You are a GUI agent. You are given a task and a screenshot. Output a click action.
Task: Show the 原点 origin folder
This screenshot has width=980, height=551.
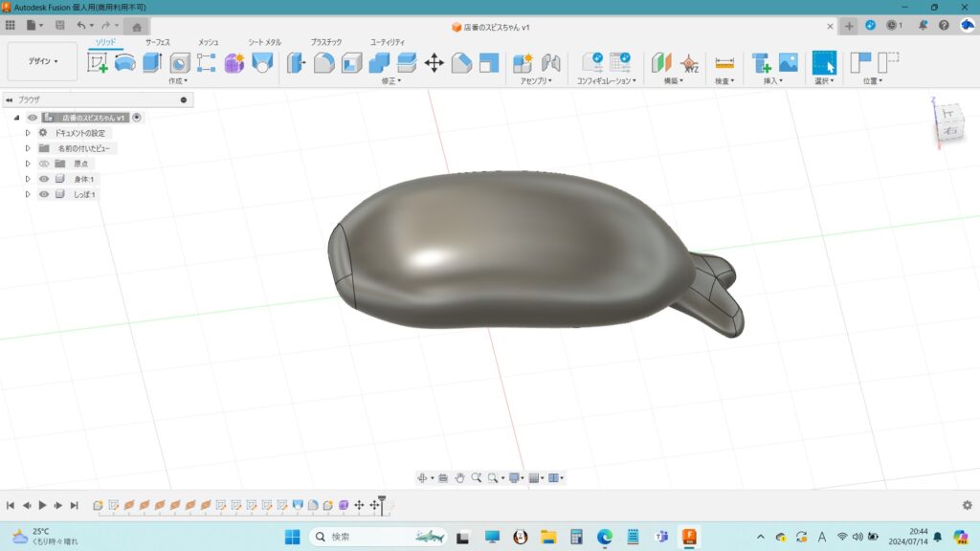click(43, 164)
